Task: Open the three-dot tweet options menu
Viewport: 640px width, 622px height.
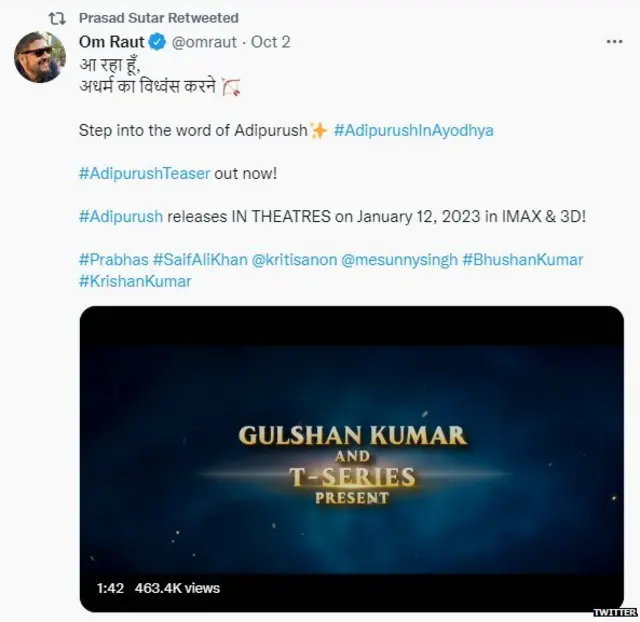Action: pyautogui.click(x=615, y=42)
